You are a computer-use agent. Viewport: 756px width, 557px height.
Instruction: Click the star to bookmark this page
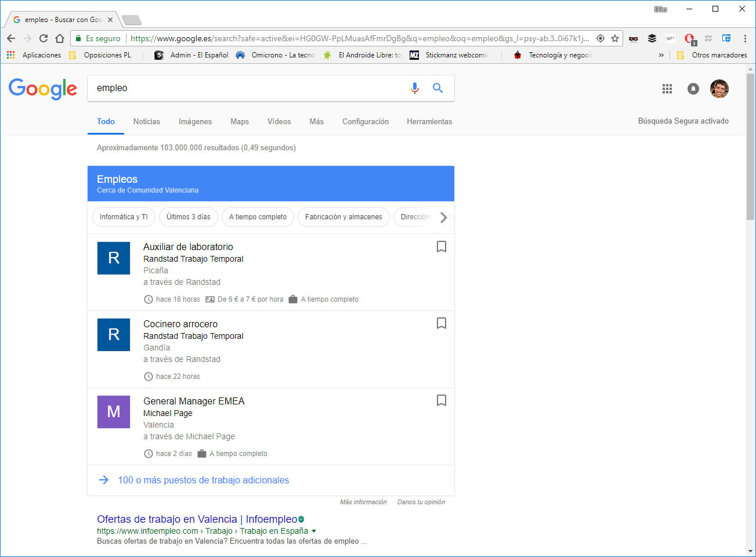click(614, 38)
